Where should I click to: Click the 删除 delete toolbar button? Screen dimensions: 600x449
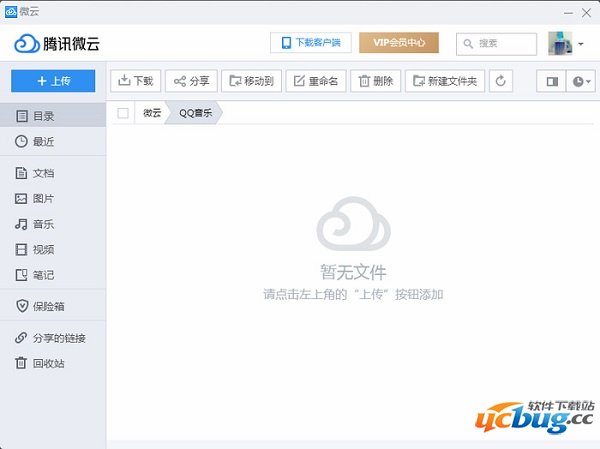(x=376, y=81)
